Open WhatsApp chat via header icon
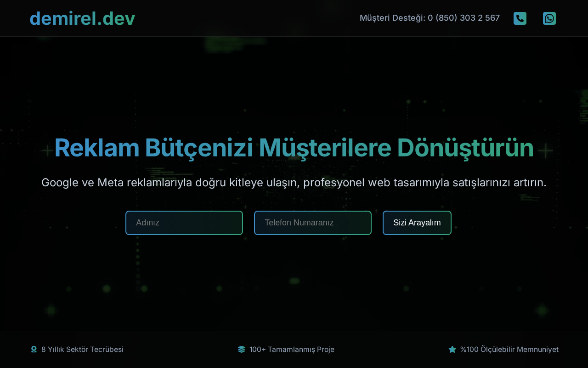Screen dimensions: 588x368 coord(549,18)
